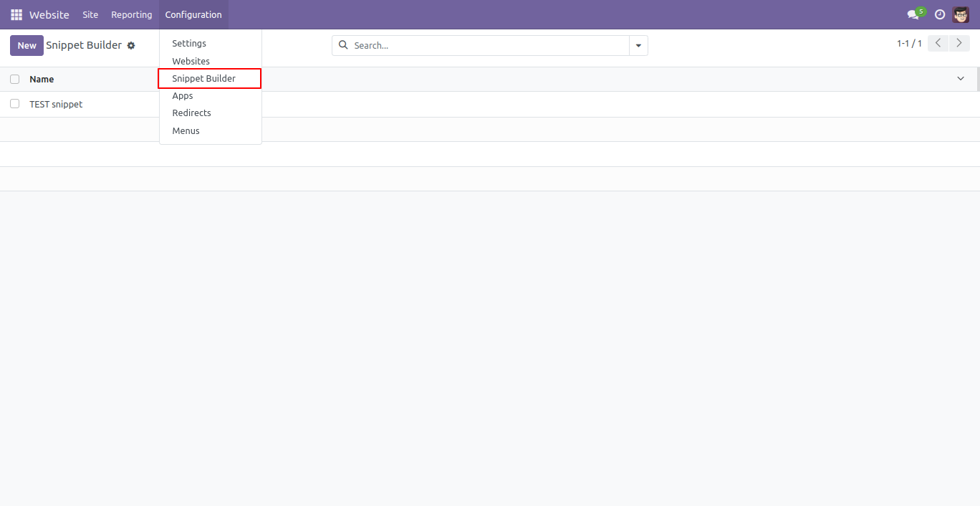
Task: Tick the TEST snippet row checkbox
Action: 14,104
